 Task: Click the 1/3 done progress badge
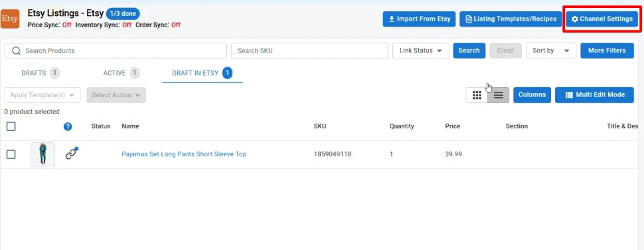tap(123, 13)
